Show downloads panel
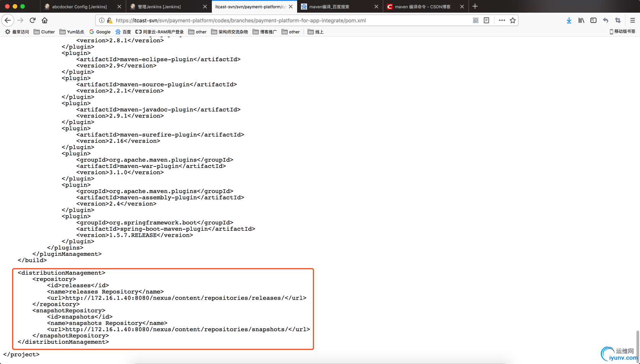This screenshot has height=364, width=640. pyautogui.click(x=569, y=20)
